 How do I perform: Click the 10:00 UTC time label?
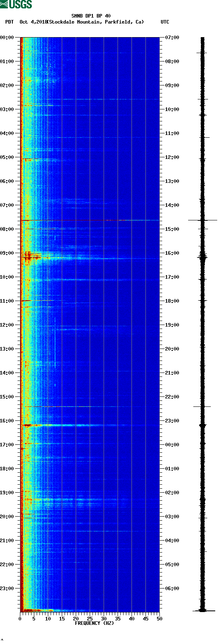[x=172, y=109]
